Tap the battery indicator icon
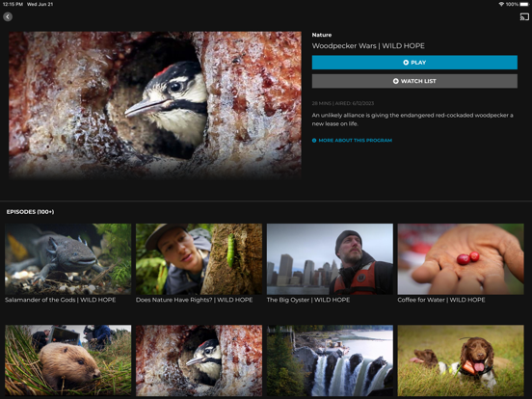This screenshot has height=399, width=532. click(x=524, y=4)
